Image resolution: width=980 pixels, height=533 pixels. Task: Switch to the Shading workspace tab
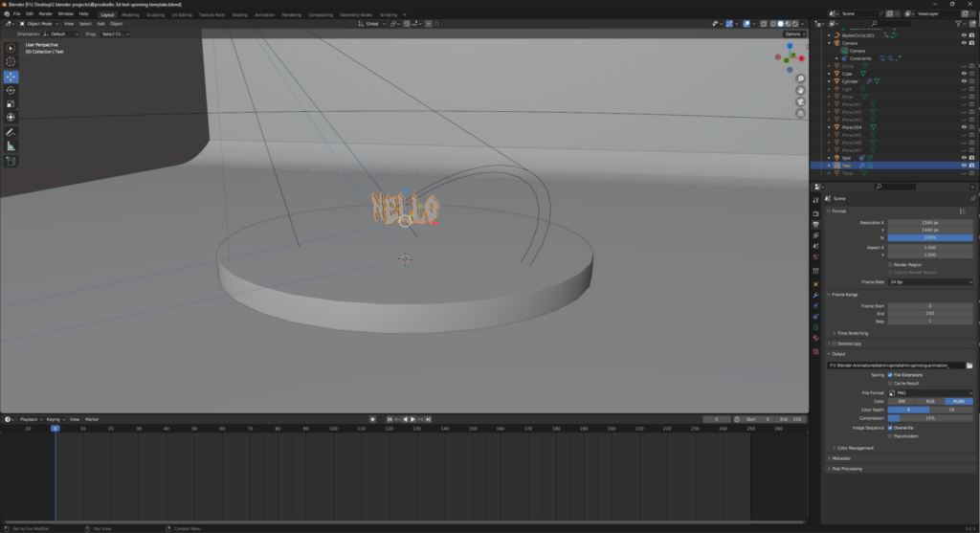(x=239, y=14)
